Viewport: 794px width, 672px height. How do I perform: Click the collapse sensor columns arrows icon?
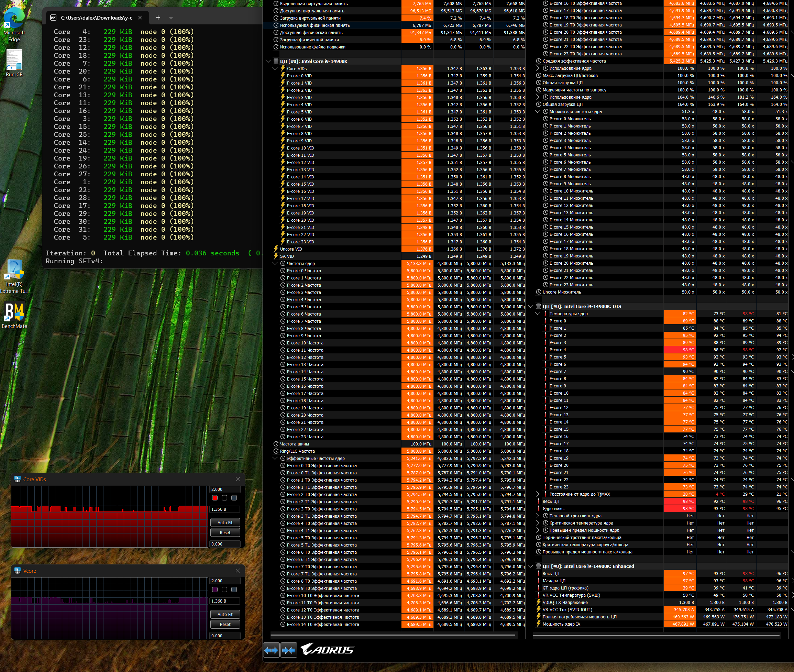[x=289, y=650]
